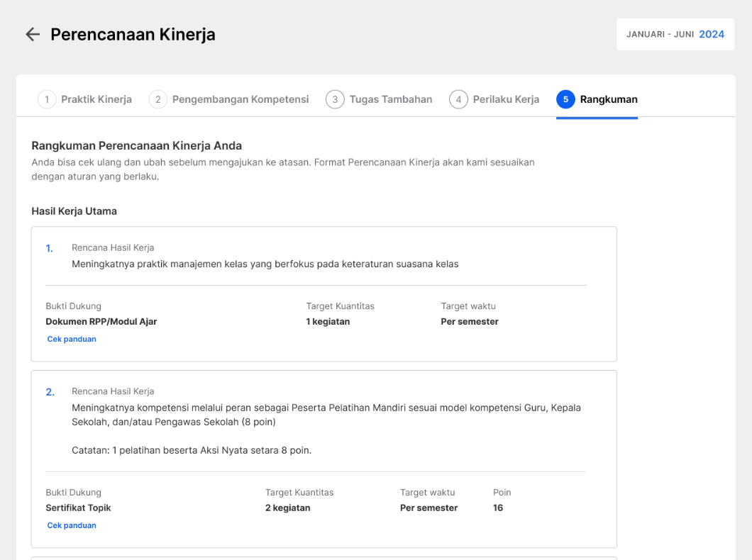752x560 pixels.
Task: Click the blue number 2. of second card
Action: [50, 392]
